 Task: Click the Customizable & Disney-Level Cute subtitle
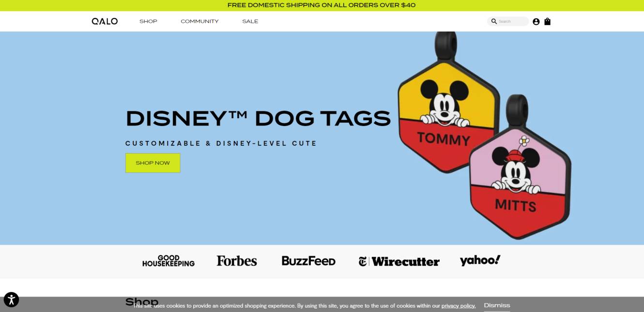(x=221, y=143)
